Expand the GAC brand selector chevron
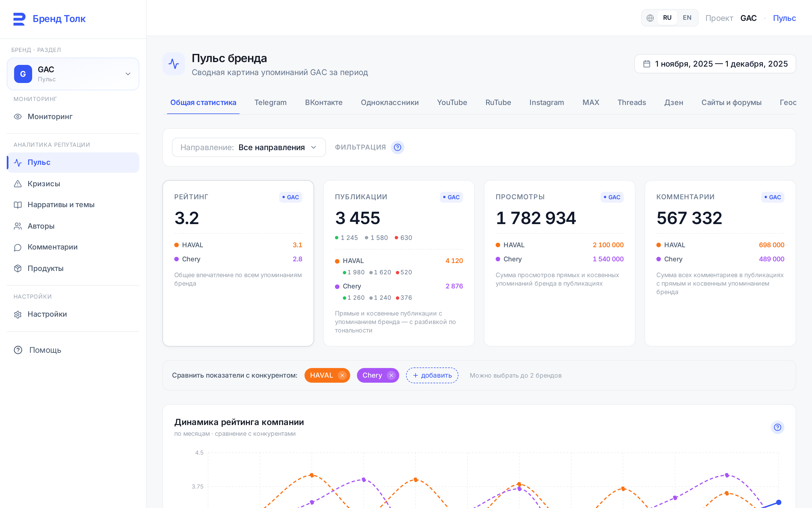 coord(128,74)
